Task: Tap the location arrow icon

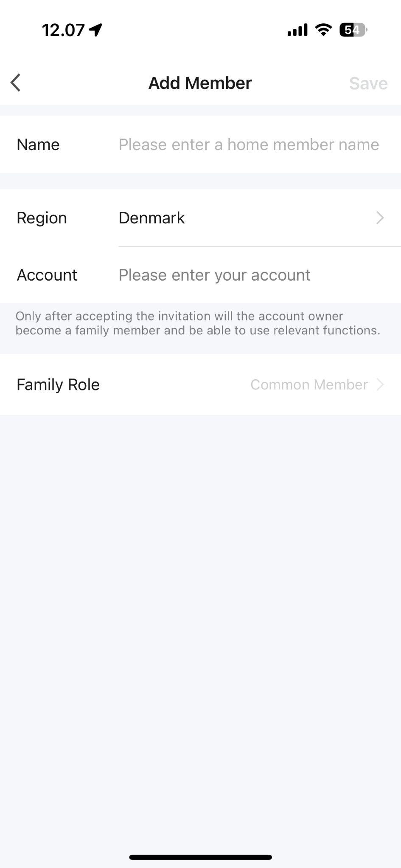Action: pos(96,30)
